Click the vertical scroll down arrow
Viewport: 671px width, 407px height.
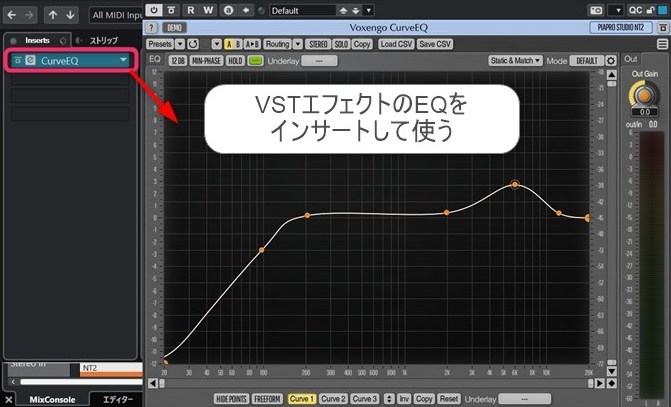[612, 371]
